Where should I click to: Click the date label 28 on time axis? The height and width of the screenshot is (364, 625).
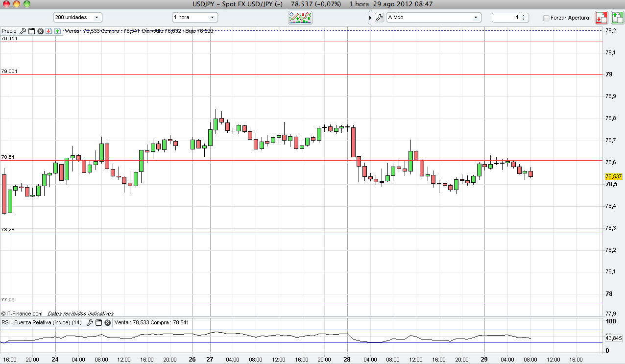click(347, 359)
